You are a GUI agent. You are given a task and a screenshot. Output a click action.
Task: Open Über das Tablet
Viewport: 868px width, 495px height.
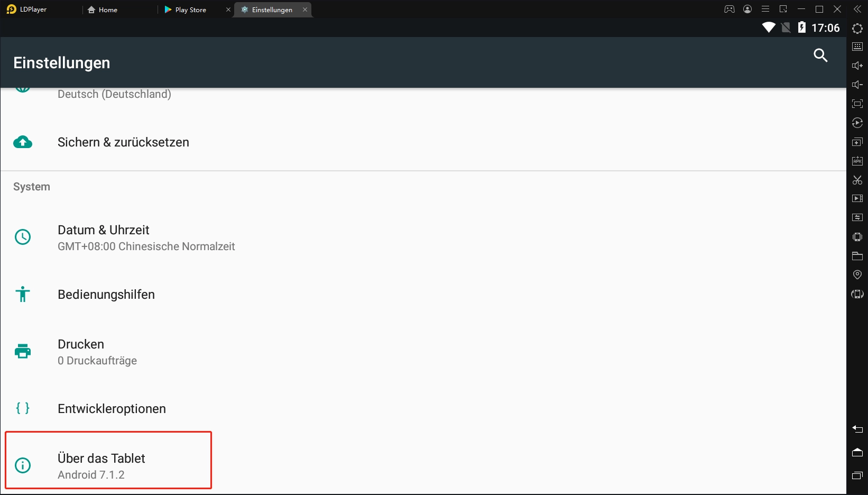pyautogui.click(x=423, y=466)
